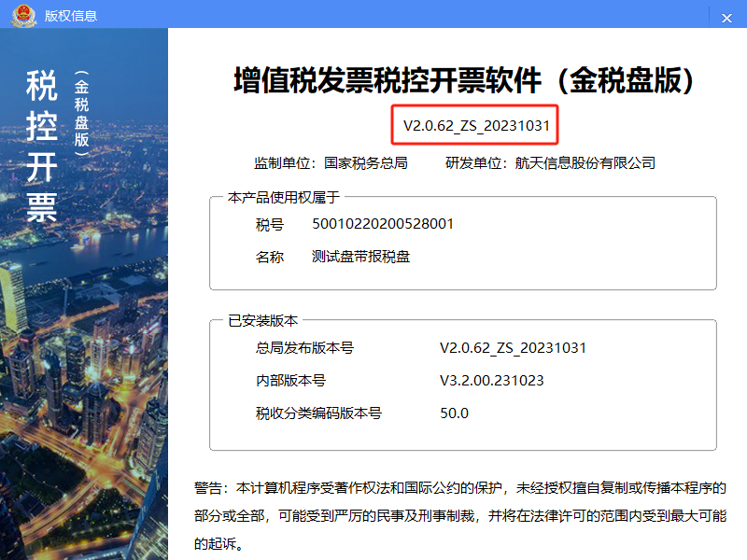Click the tax emblem icon in title bar
Image resolution: width=747 pixels, height=560 pixels.
click(x=24, y=15)
